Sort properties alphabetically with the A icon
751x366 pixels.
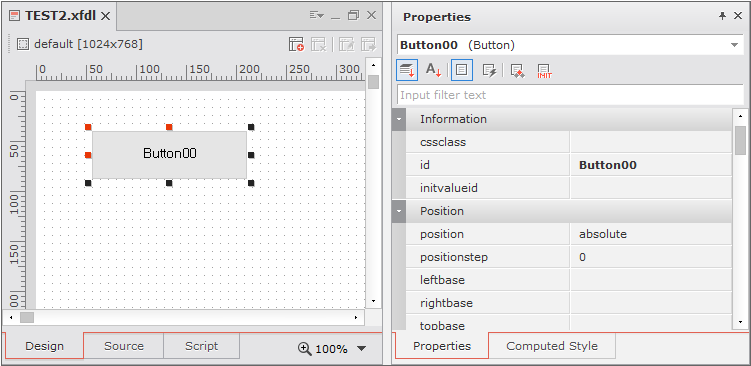(433, 70)
